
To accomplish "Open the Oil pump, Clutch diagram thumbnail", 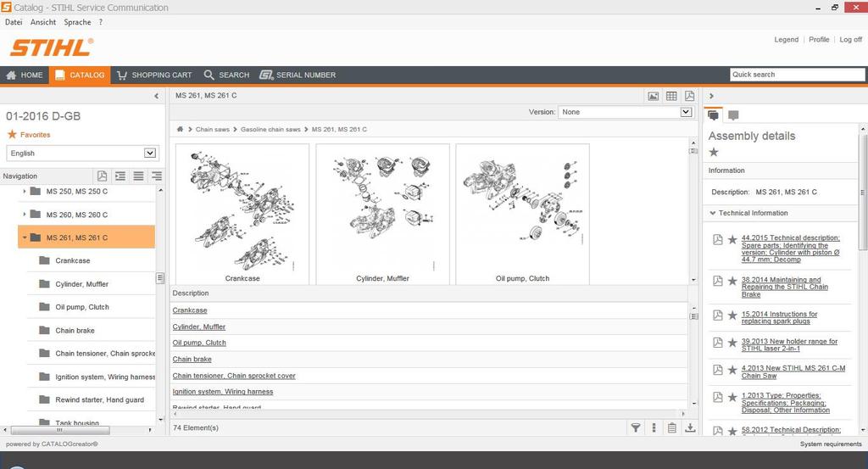I will 522,215.
